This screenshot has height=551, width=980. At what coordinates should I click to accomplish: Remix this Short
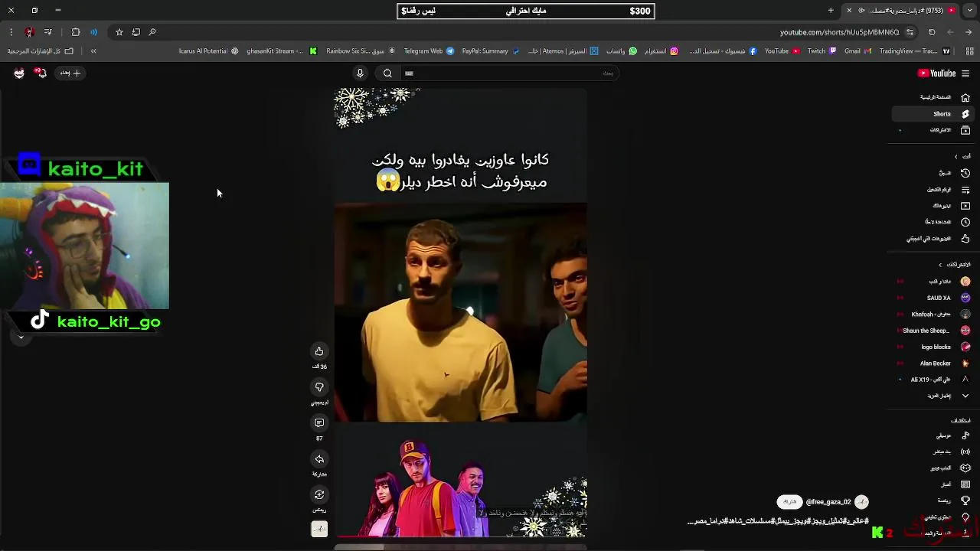[319, 495]
